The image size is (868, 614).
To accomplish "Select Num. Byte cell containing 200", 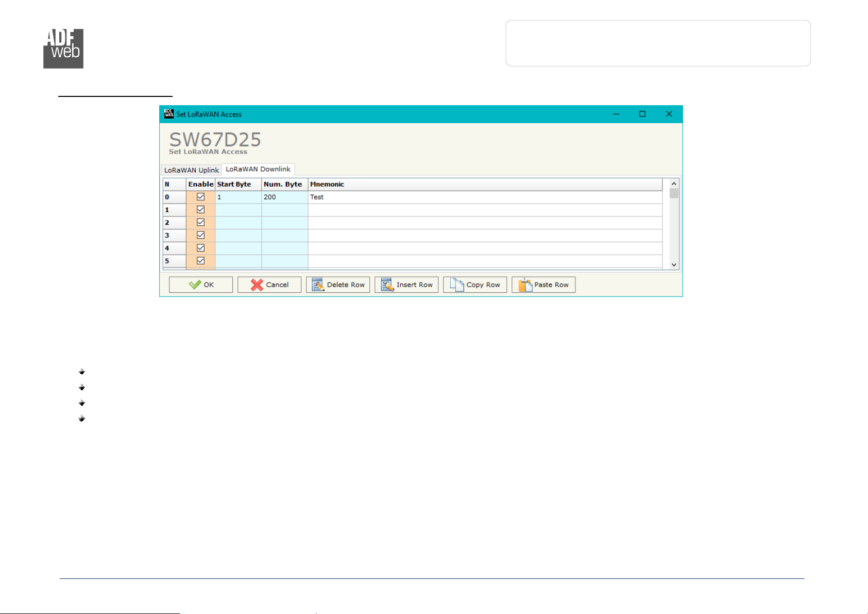I will click(285, 197).
